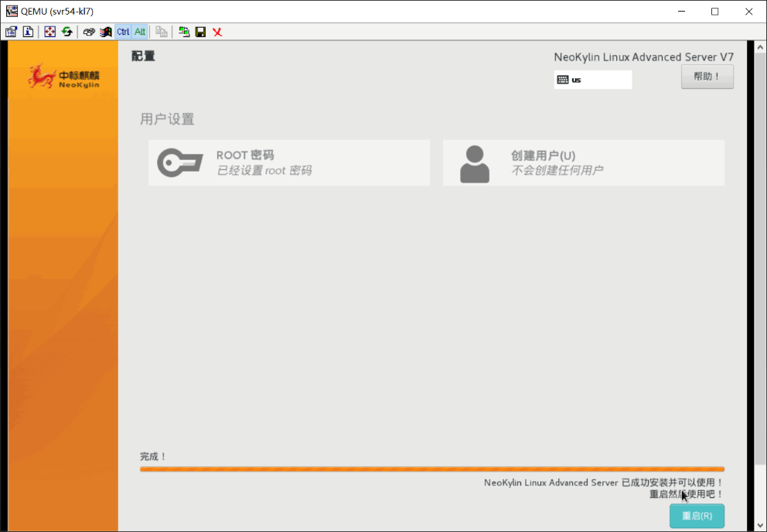Close the QEMU window

tap(749, 12)
